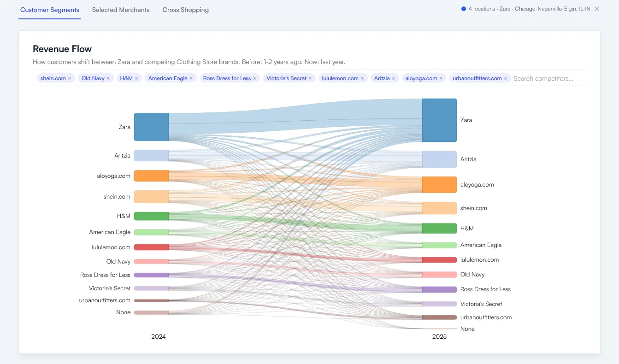Image resolution: width=619 pixels, height=364 pixels.
Task: Select the 2024 H&M green node
Action: tap(151, 216)
